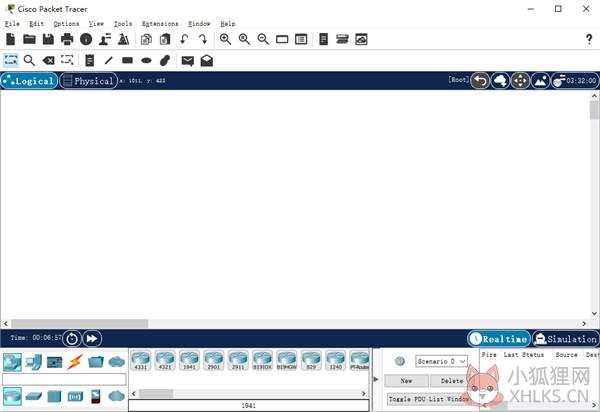600x412 pixels.
Task: Choose the Connections lightning category
Action: pyautogui.click(x=75, y=362)
